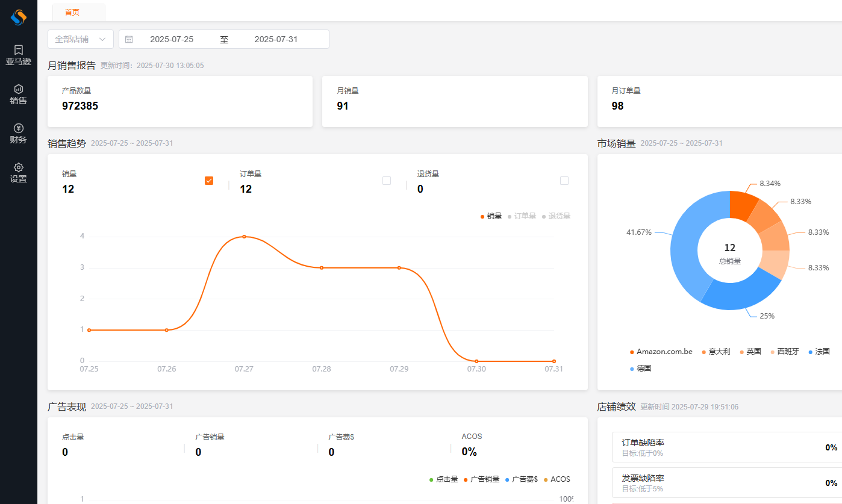Click the 点击量 green legend marker

(431, 480)
